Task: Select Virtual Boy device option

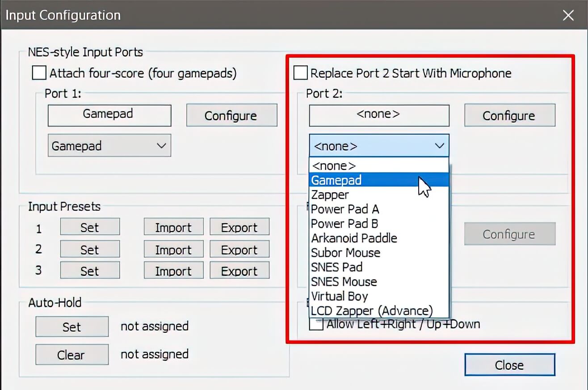Action: [339, 296]
